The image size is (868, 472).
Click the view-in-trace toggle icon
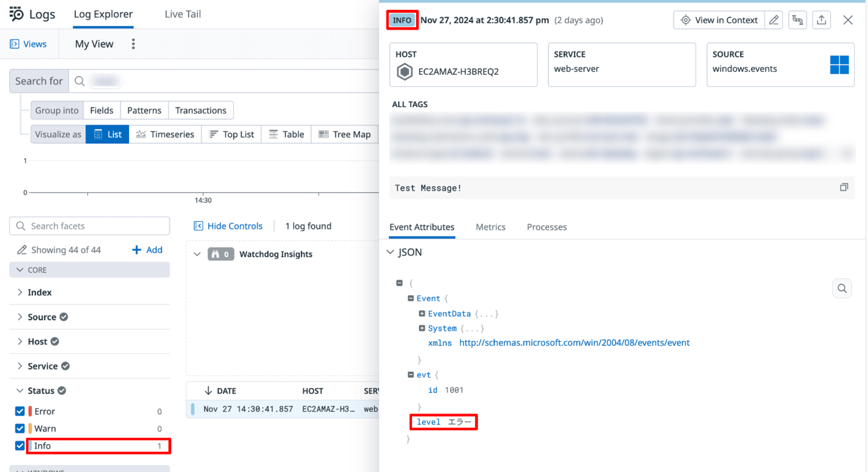click(x=798, y=20)
